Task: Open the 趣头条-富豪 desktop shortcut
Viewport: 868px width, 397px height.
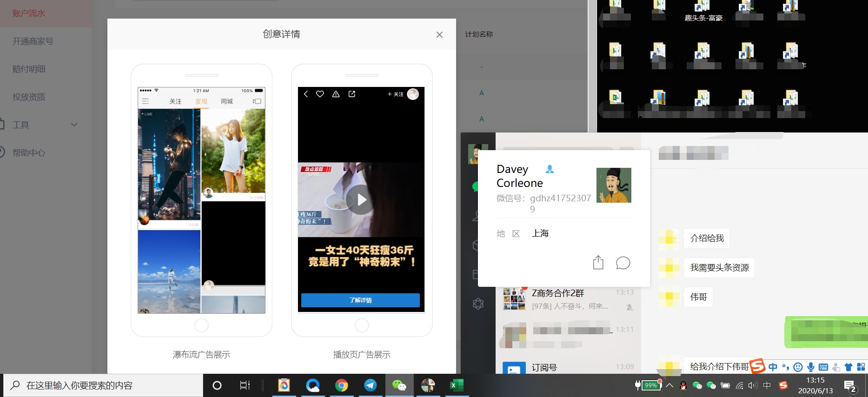Action: pos(703,11)
